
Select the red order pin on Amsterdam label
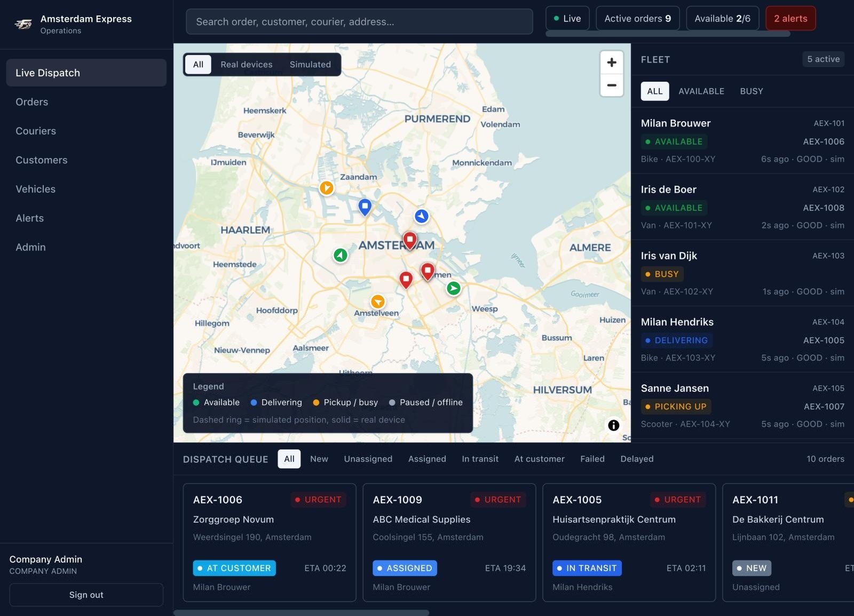pos(410,241)
